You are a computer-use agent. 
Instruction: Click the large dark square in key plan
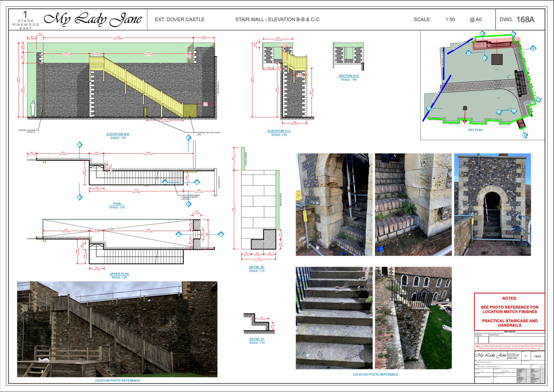click(x=497, y=60)
